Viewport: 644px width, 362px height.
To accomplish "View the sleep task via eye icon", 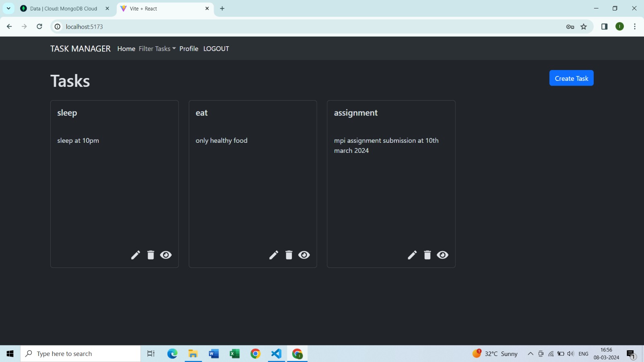I will point(166,255).
